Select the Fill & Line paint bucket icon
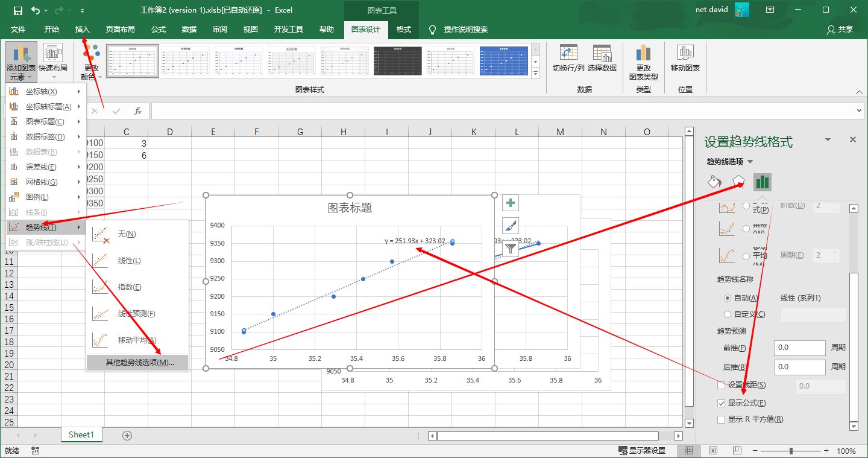 tap(714, 182)
